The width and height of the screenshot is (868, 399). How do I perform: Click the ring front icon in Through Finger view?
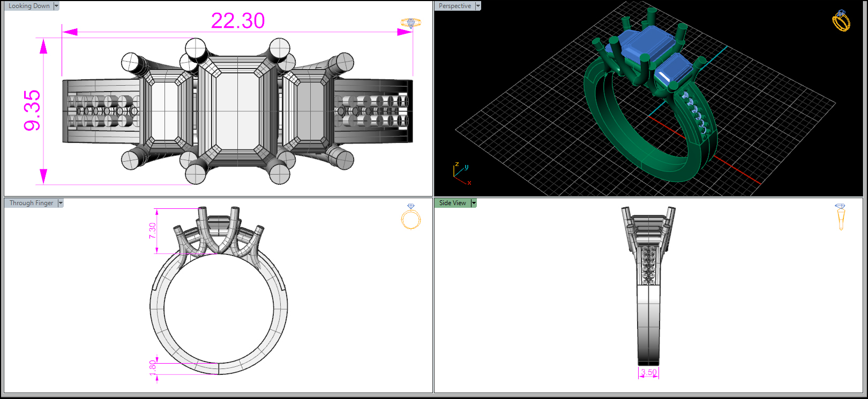pyautogui.click(x=411, y=216)
